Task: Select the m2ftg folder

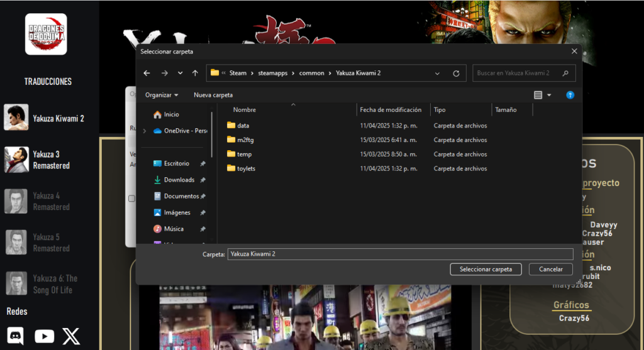Action: [x=241, y=140]
